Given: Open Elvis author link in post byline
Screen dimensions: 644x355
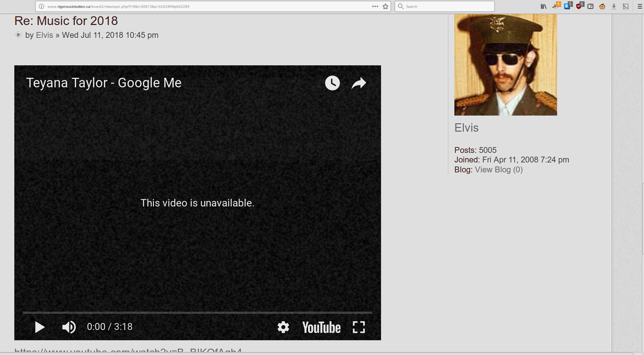Looking at the screenshot, I should coord(44,35).
